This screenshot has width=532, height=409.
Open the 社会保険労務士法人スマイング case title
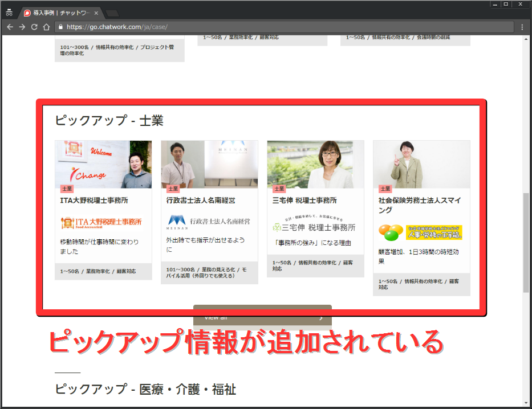[x=420, y=205]
